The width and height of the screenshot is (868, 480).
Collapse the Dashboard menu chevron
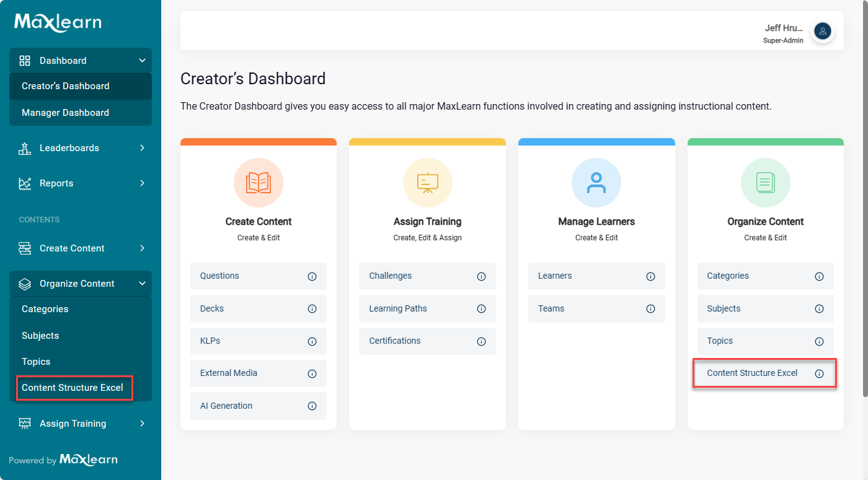tap(142, 61)
